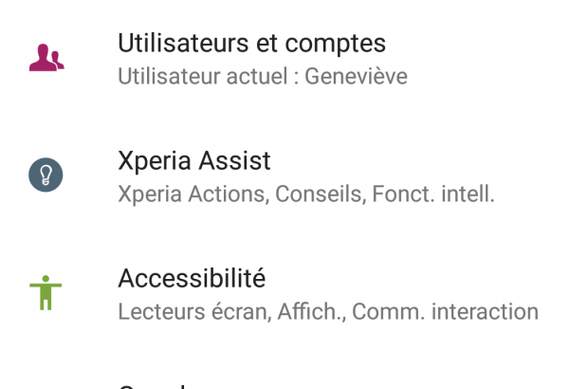Tap the 'Utilisateur actuel' label
The image size is (588, 389).
tap(201, 76)
